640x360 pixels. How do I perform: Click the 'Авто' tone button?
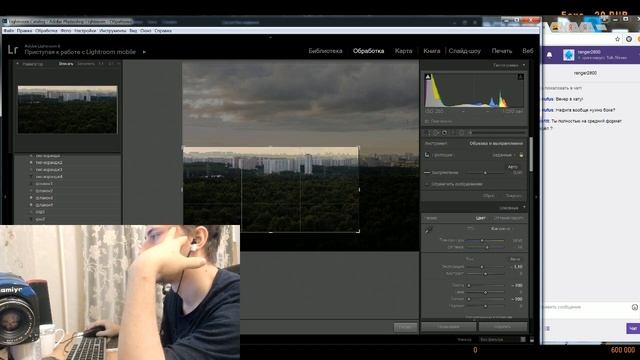coord(515,259)
